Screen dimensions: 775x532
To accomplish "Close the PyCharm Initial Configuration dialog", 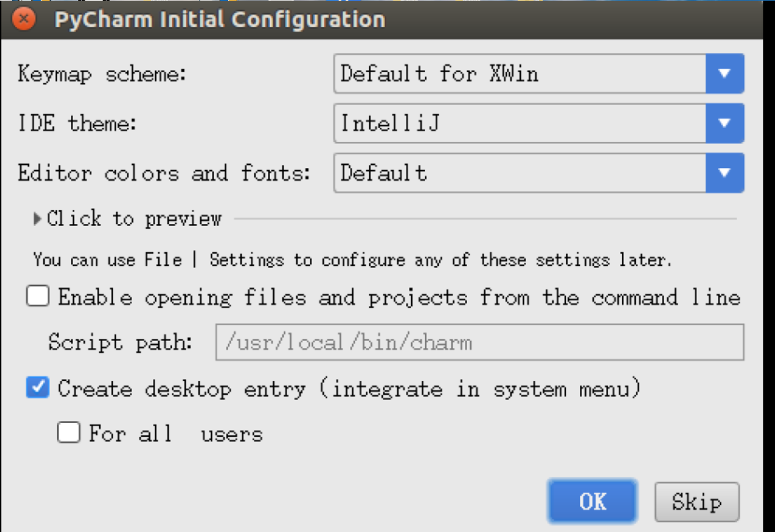I will click(x=23, y=19).
